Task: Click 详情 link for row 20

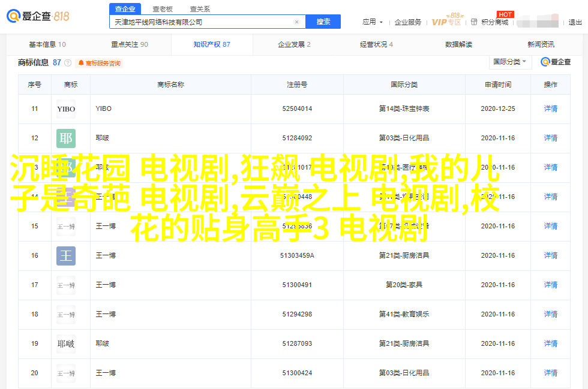Action: 550,373
